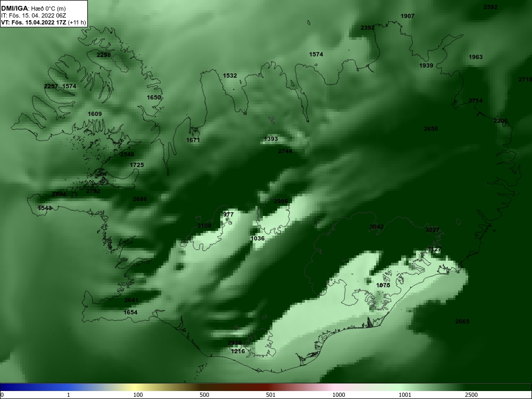
Task: Click the 1001 legend tick label
Action: [405, 395]
